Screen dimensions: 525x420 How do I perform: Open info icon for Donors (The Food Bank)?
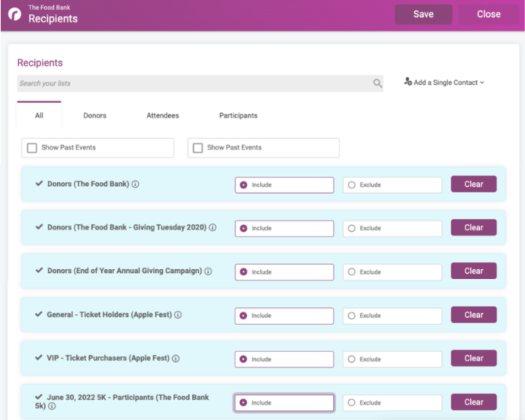(x=135, y=184)
